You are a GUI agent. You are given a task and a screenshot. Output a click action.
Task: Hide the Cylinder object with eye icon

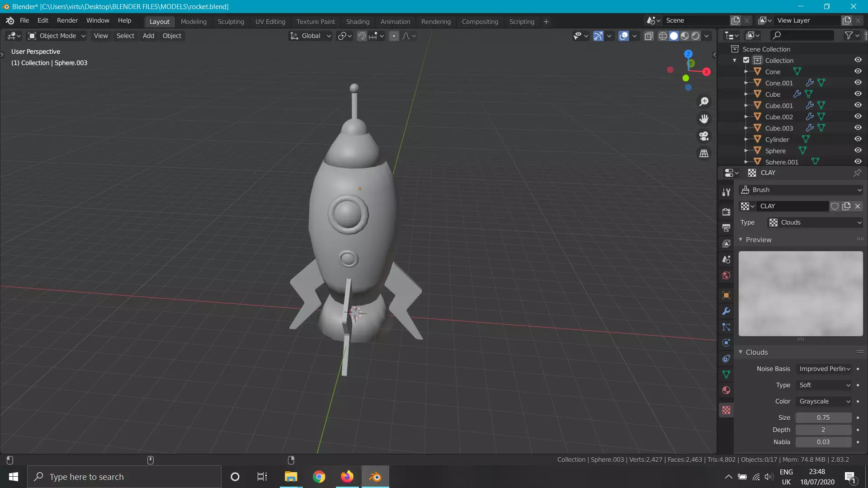coord(858,139)
